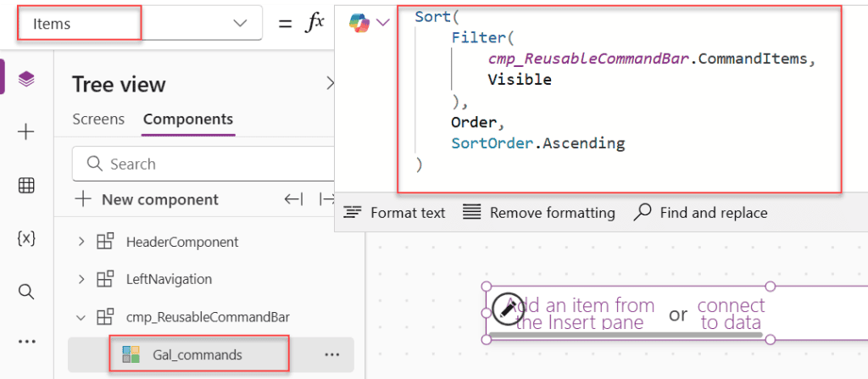
Task: Click cmp_ReusableCommandBar text in formula
Action: (x=588, y=59)
